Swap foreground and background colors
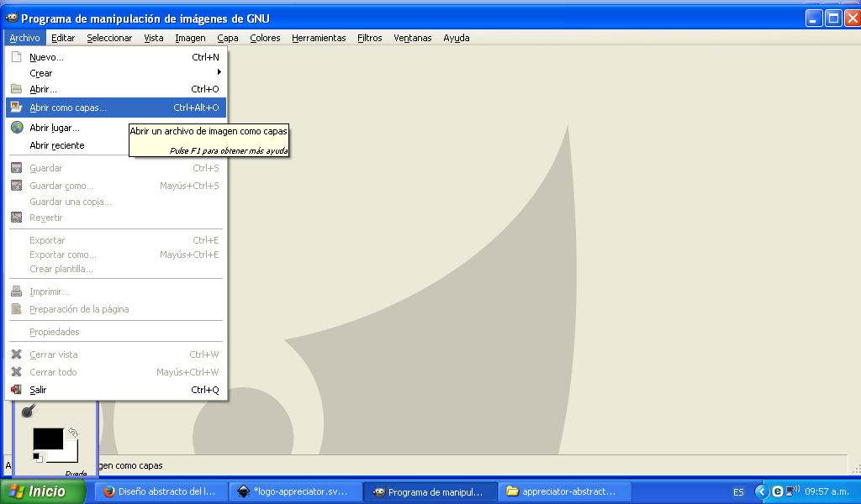The width and height of the screenshot is (861, 504). click(72, 433)
